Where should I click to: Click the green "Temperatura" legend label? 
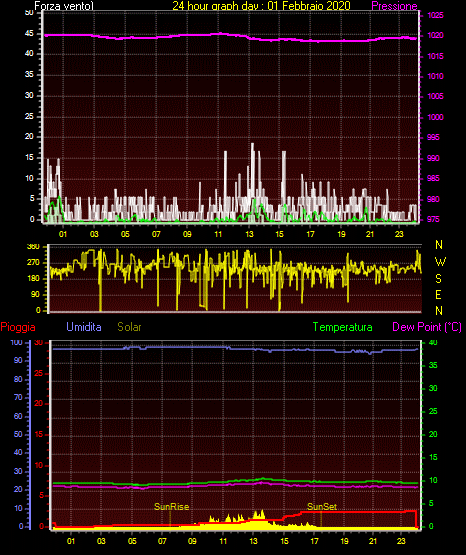(343, 327)
